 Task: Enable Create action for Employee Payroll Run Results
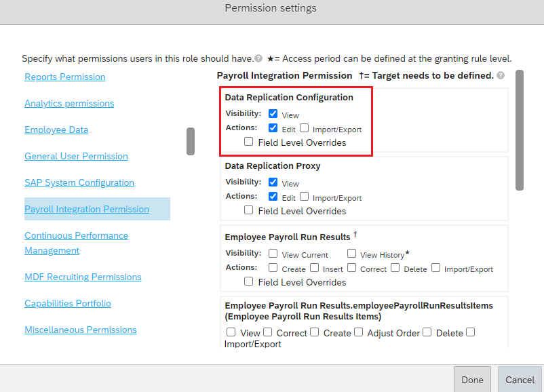[273, 268]
